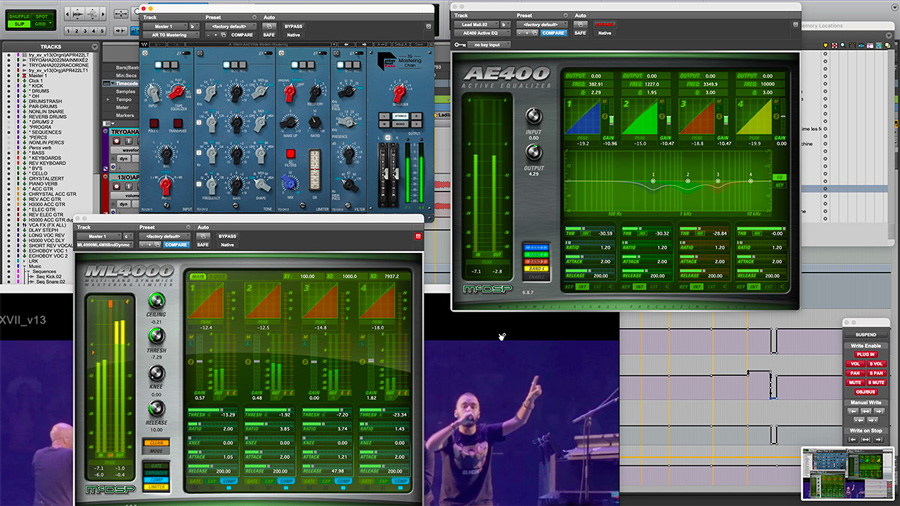
Task: Click PLUG IN in Write Enable section
Action: [866, 355]
